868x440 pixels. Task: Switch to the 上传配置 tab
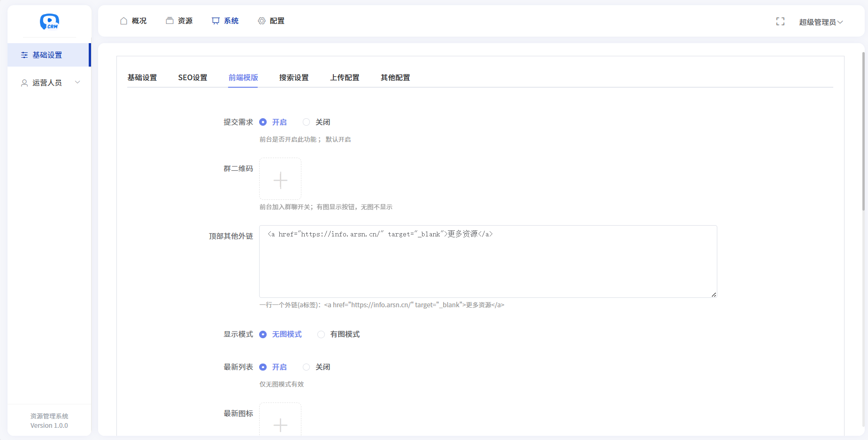(345, 77)
